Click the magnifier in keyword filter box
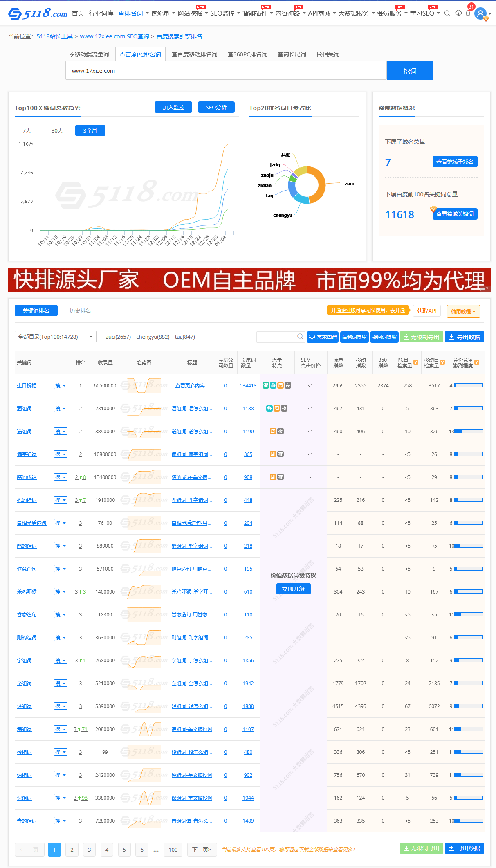 pyautogui.click(x=300, y=337)
